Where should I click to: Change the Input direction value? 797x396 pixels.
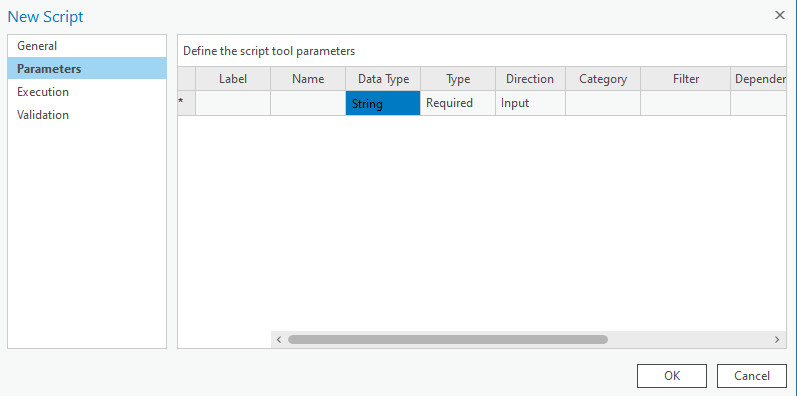pyautogui.click(x=530, y=103)
